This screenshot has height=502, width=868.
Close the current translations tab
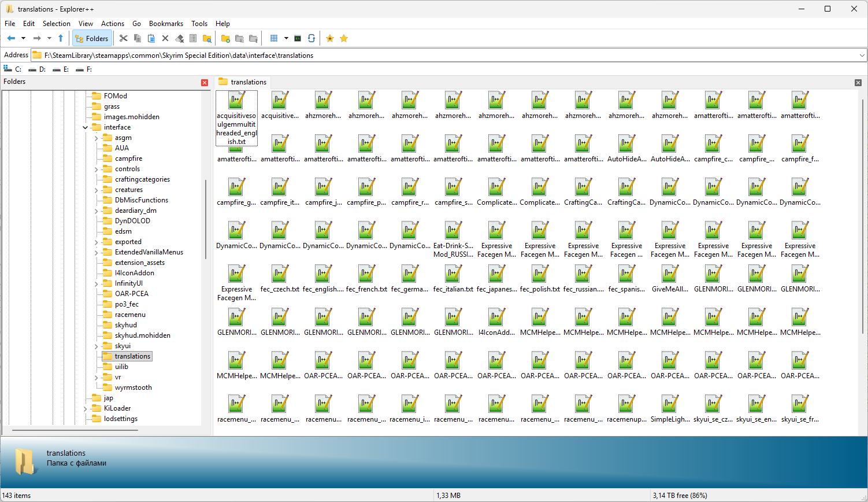(858, 83)
